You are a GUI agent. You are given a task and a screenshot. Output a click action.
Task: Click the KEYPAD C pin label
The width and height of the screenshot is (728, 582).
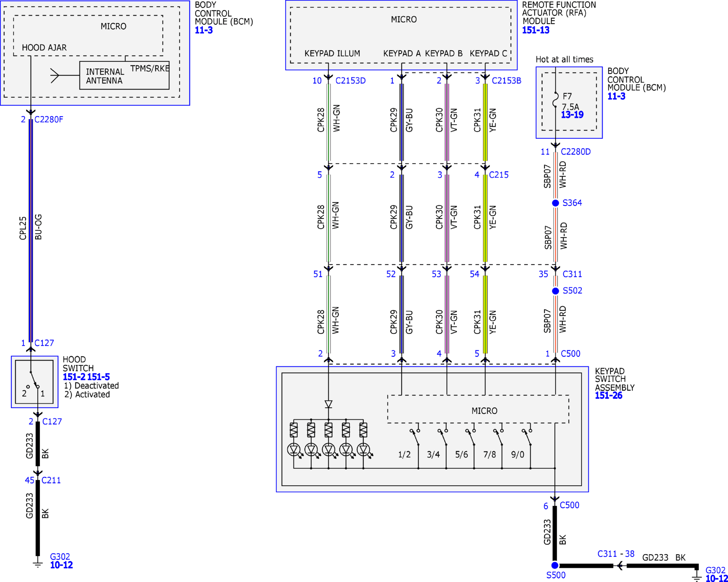click(488, 54)
